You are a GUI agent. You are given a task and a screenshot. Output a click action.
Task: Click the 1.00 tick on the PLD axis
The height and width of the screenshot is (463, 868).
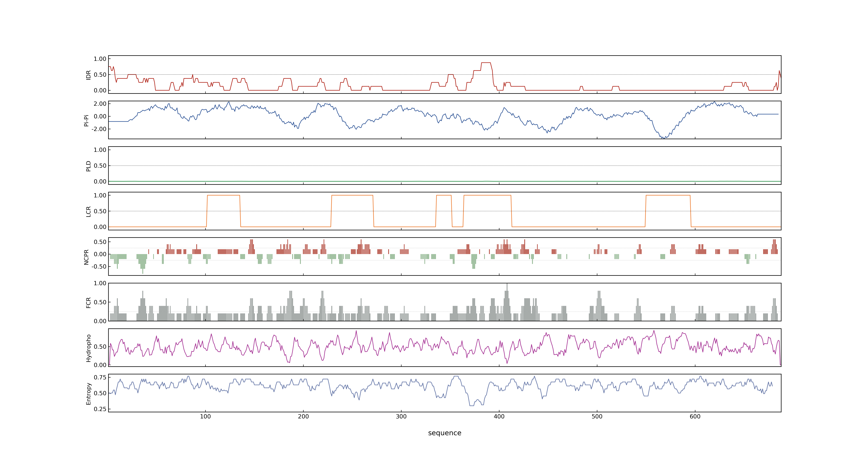(x=100, y=150)
